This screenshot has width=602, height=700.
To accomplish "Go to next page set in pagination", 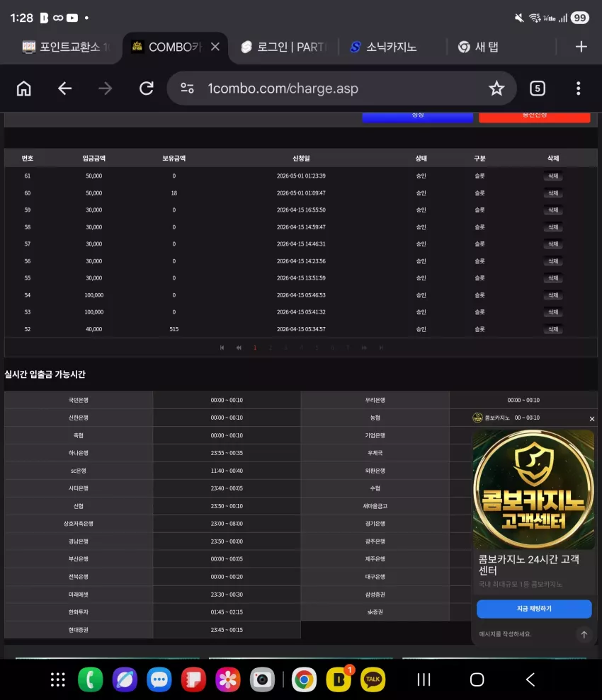I will tap(365, 348).
